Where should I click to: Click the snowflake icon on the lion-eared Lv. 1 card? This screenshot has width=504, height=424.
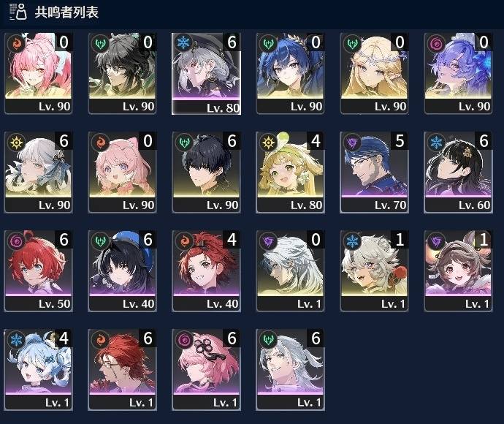point(352,241)
